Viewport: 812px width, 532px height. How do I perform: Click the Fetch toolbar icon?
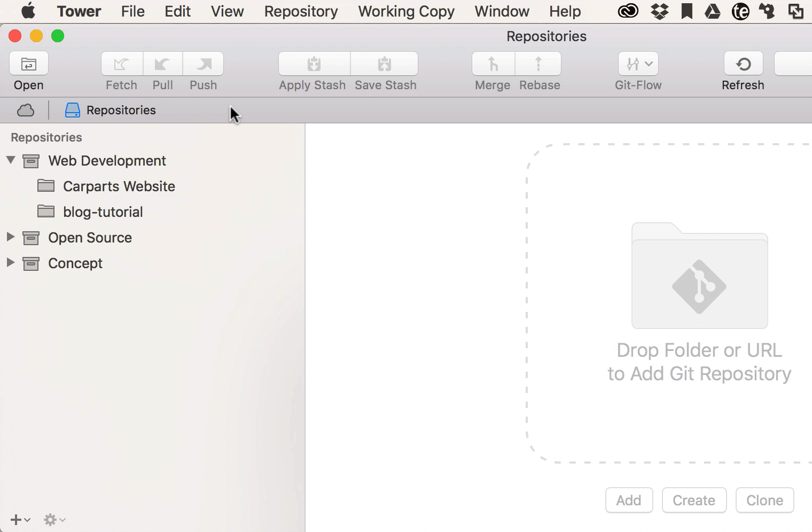click(x=122, y=64)
